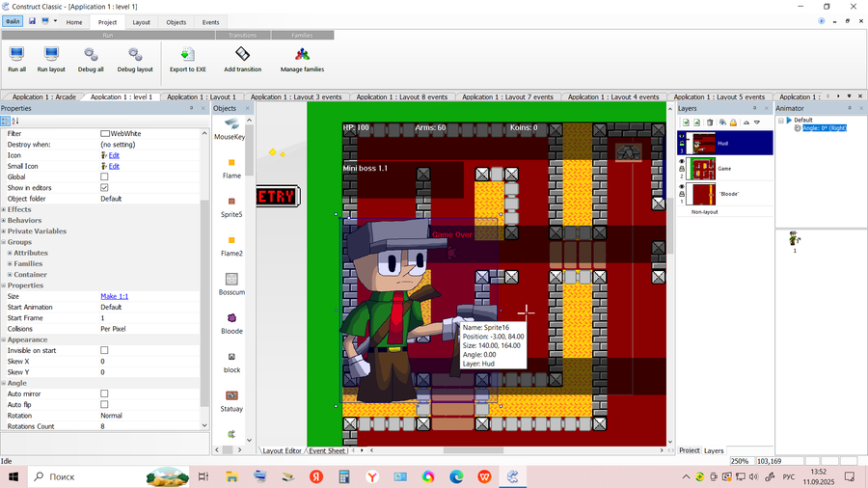This screenshot has width=868, height=488.
Task: Collapse the Groups section
Action: coord(3,242)
